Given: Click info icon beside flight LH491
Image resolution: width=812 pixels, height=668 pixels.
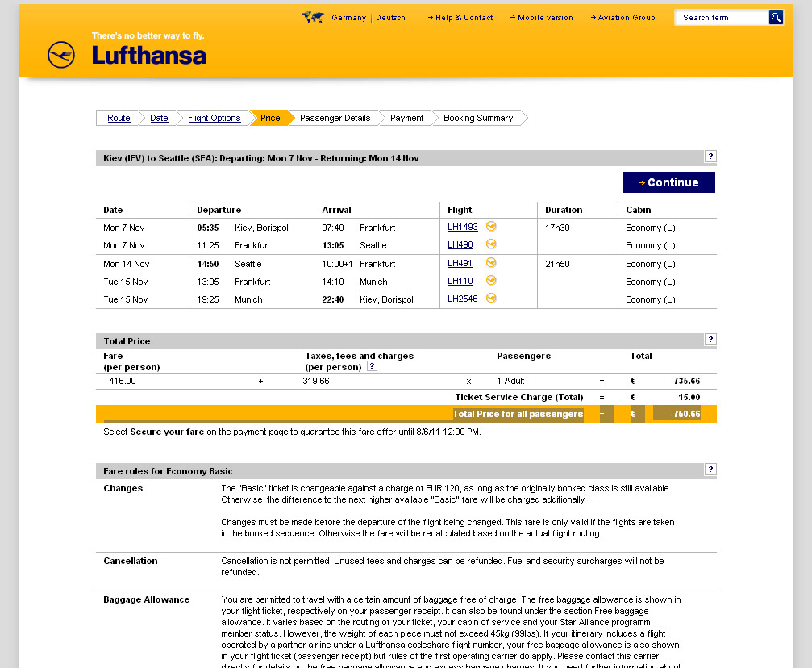Looking at the screenshot, I should pos(491,263).
